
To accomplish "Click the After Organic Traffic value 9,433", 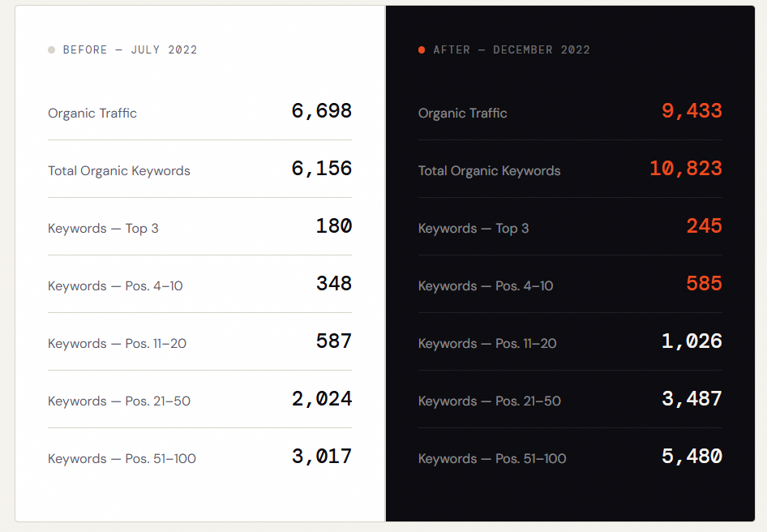I will (x=692, y=111).
